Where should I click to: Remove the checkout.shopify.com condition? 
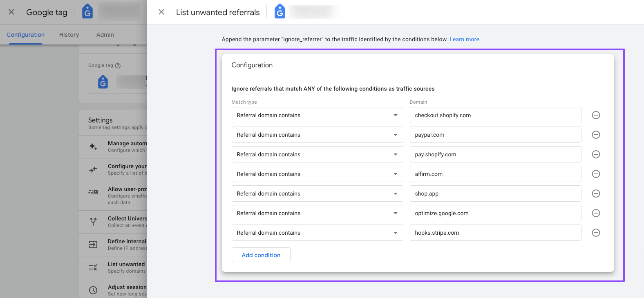pos(596,115)
